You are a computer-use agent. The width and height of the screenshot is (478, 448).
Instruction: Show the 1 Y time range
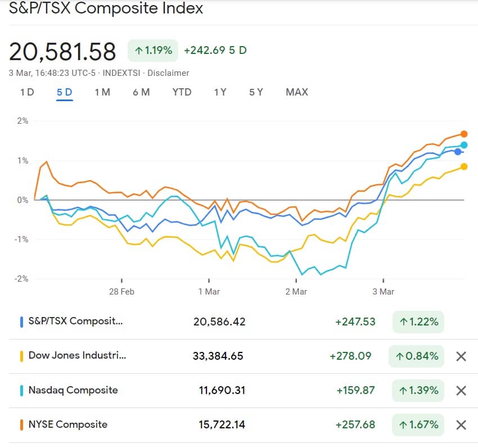(220, 92)
